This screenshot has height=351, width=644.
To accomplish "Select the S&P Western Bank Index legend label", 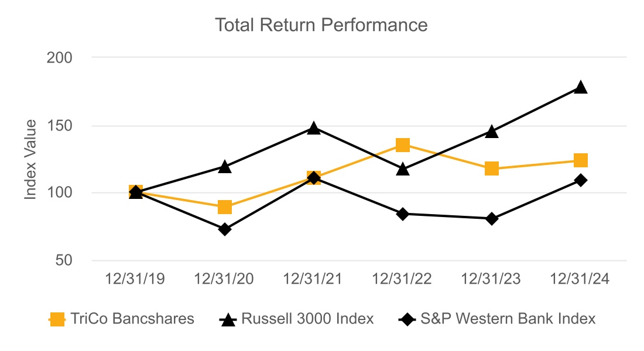I will 508,319.
